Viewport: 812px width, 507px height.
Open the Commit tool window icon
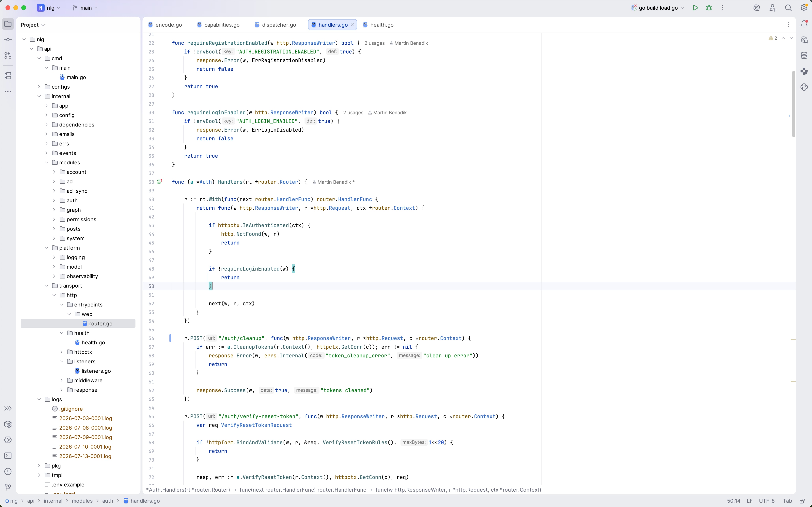pos(8,40)
